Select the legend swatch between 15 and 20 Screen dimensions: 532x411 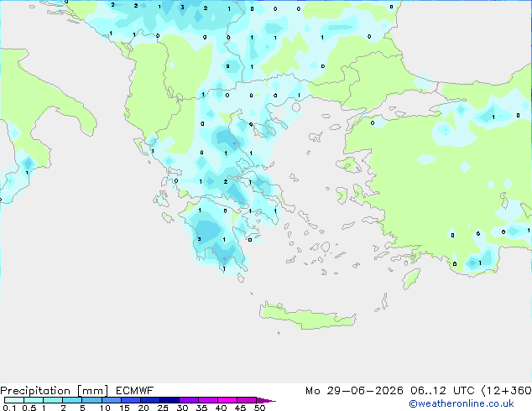(x=131, y=400)
